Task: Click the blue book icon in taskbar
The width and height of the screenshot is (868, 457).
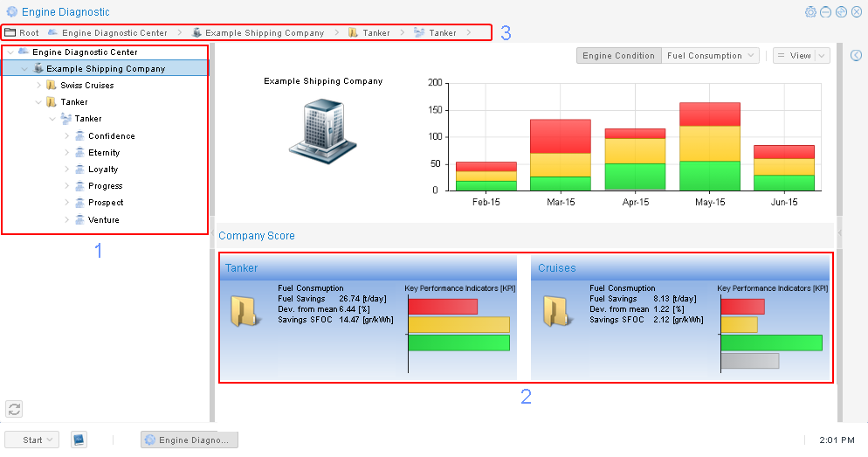Action: point(78,440)
